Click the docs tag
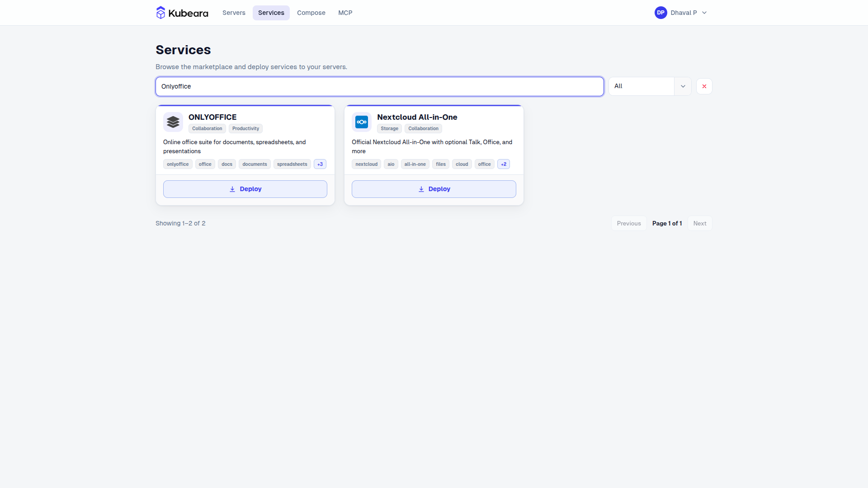The height and width of the screenshot is (488, 868). 227,164
